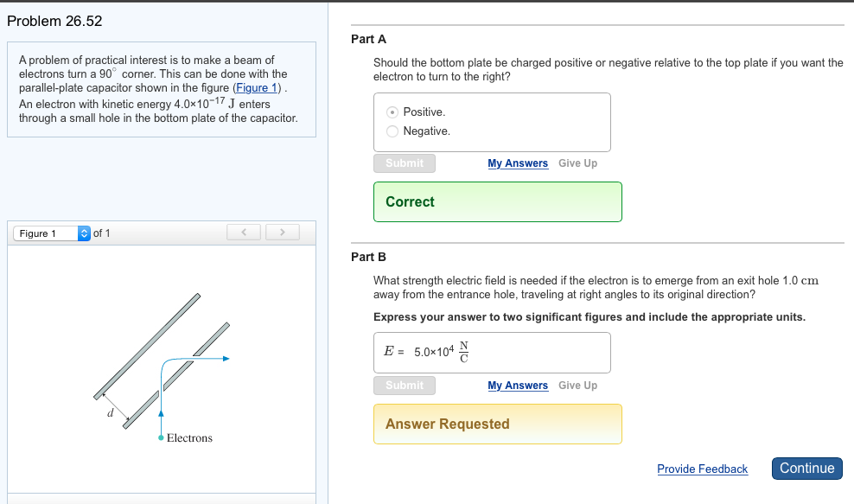
Task: Select the Positive radio button
Action: [x=392, y=112]
